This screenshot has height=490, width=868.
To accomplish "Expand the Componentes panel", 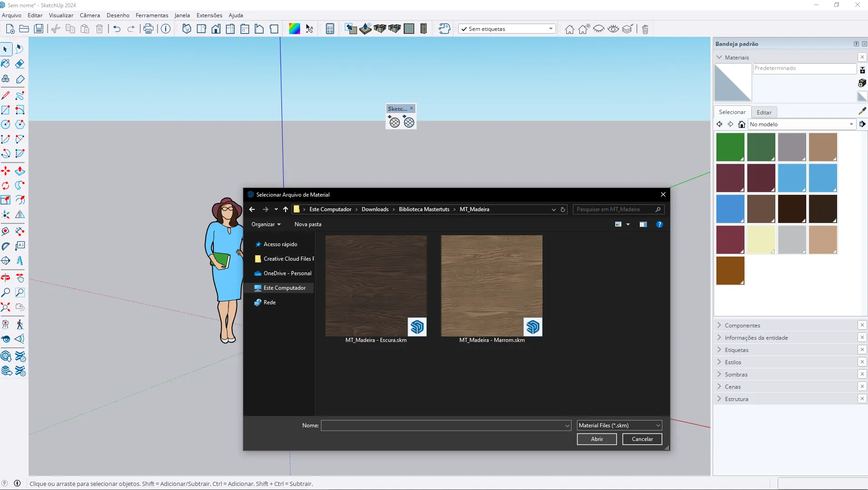I will pos(743,326).
